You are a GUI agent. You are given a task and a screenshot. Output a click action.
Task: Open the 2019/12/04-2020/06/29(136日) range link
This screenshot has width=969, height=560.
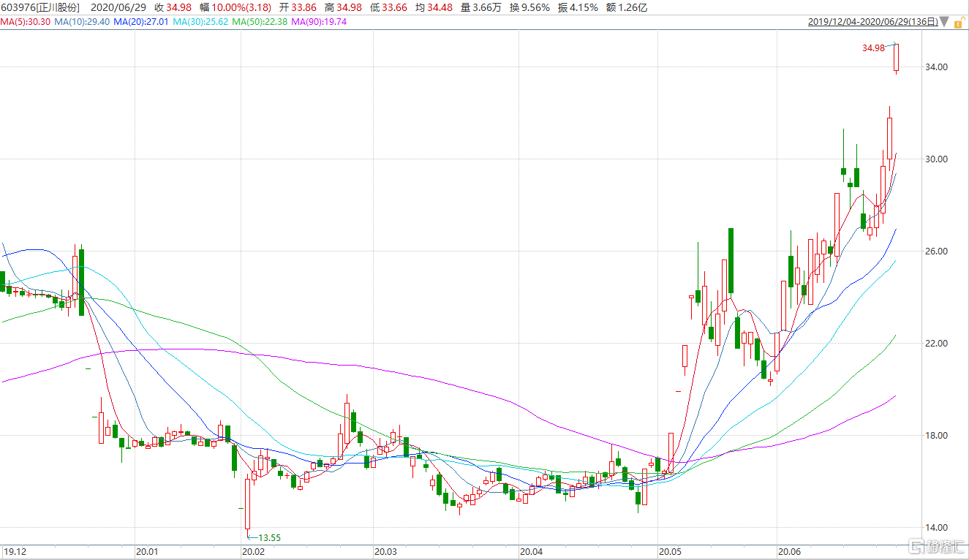pyautogui.click(x=873, y=22)
